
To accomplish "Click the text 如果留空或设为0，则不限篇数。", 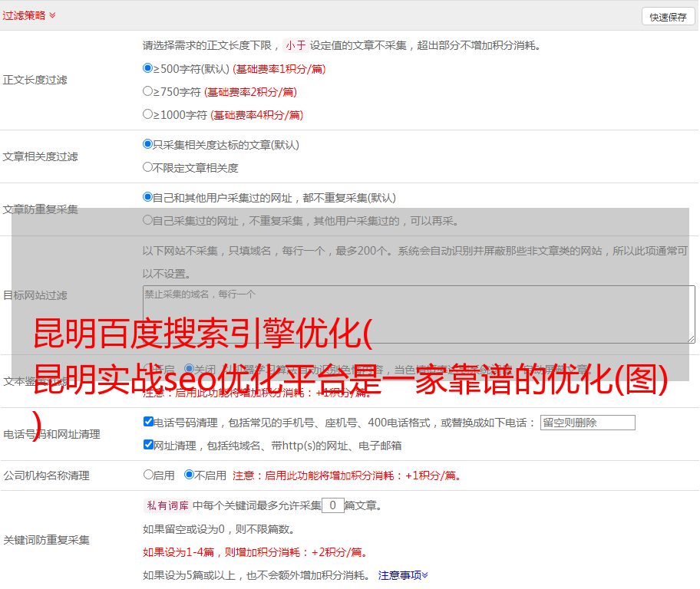I will click(x=219, y=529).
